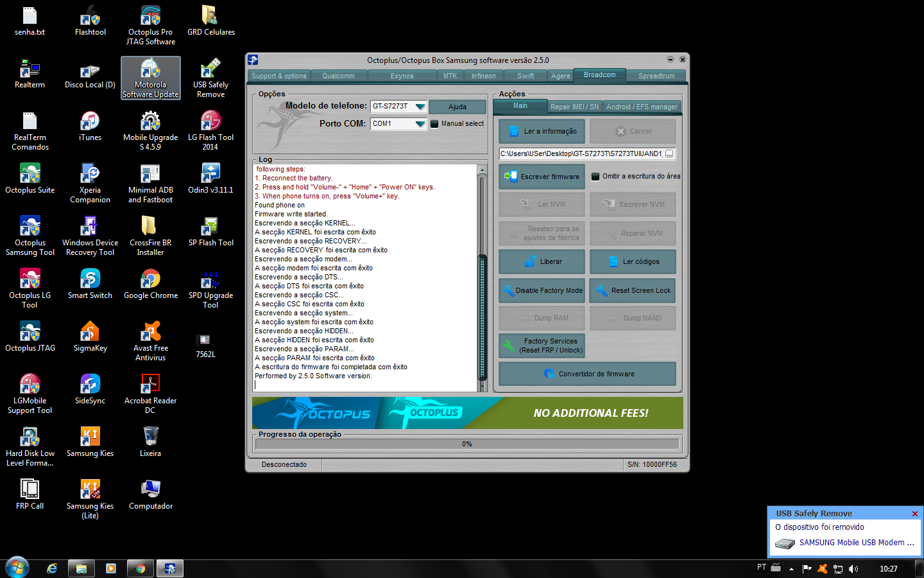Image resolution: width=924 pixels, height=578 pixels.
Task: Switch to the Spreadtrum tab
Action: 656,76
